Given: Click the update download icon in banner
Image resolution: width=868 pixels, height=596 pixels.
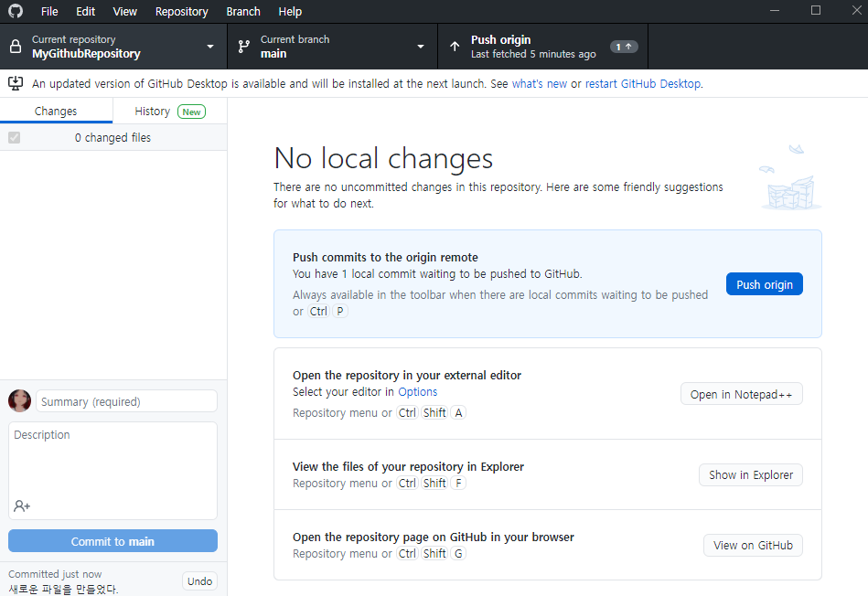Looking at the screenshot, I should [16, 83].
